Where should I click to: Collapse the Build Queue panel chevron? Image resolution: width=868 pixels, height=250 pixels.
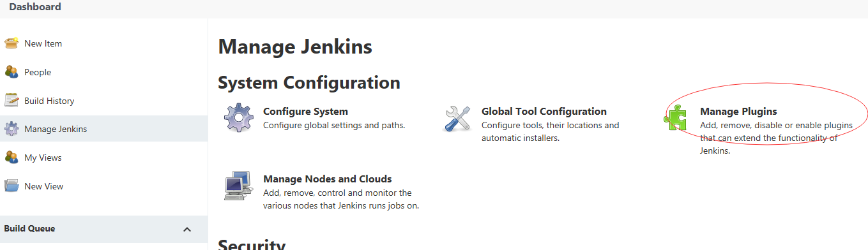coord(187,230)
